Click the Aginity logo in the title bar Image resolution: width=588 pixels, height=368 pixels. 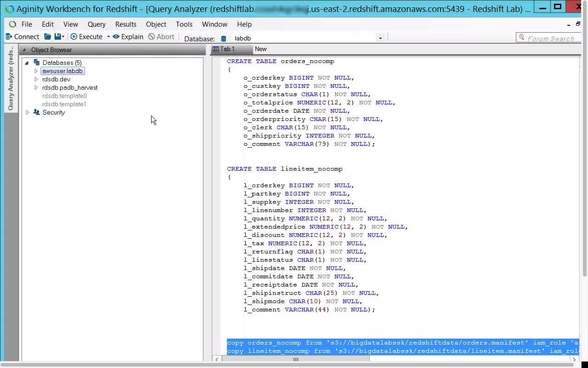[x=9, y=9]
